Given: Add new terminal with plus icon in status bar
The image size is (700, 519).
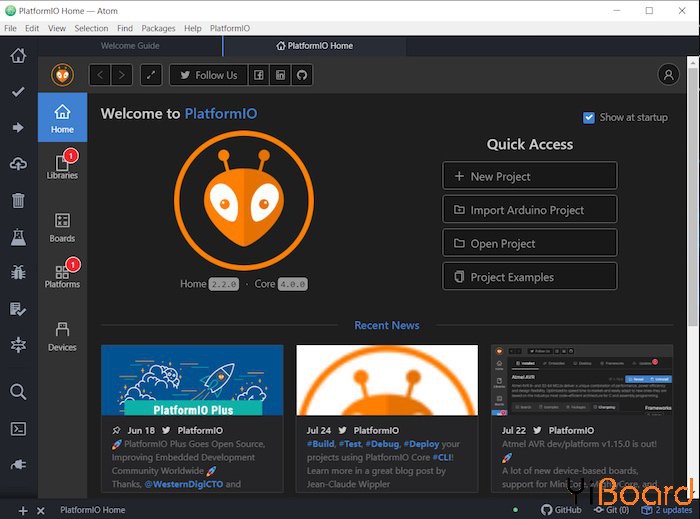Looking at the screenshot, I should pos(23,511).
